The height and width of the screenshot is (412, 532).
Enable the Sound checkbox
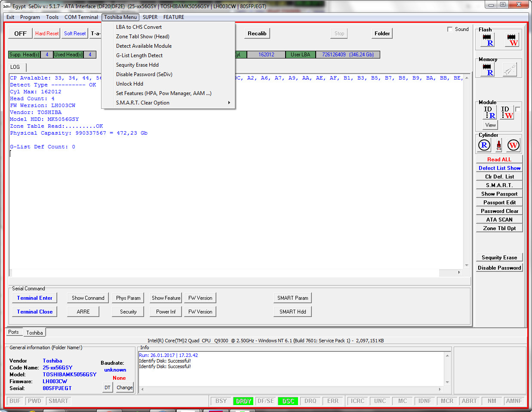click(450, 29)
